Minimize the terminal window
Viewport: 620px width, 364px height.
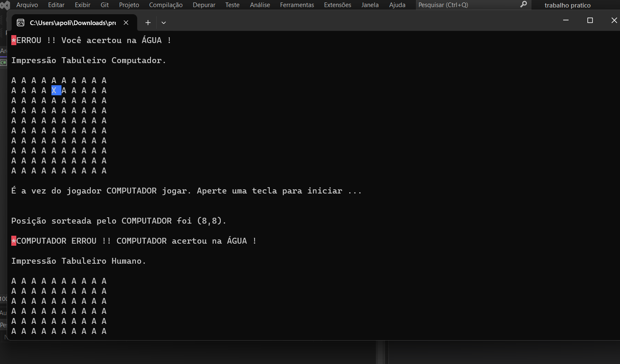click(566, 20)
